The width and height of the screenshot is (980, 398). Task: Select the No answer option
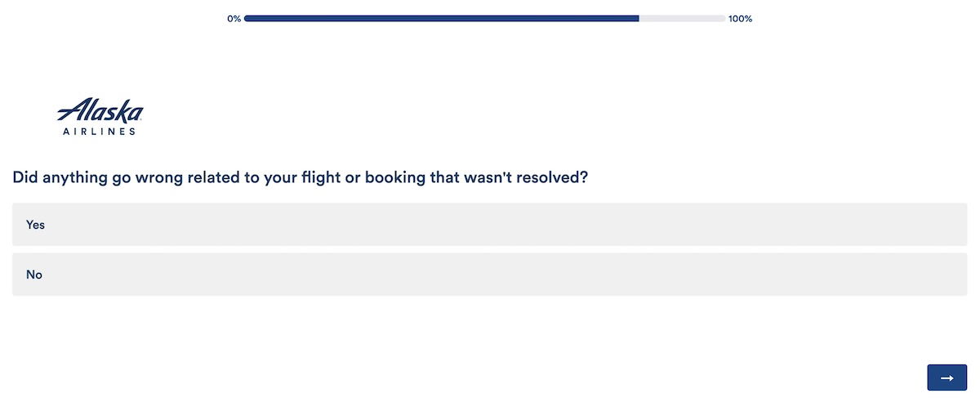[489, 275]
